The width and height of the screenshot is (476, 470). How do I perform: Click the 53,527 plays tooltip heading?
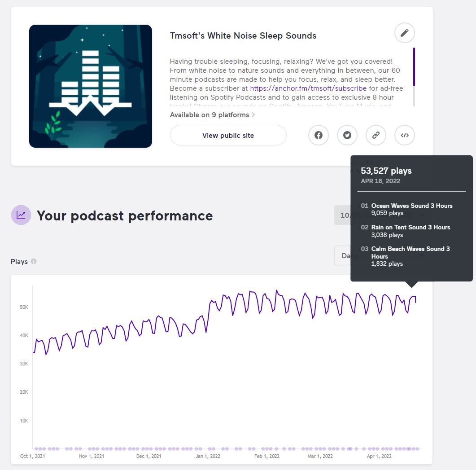pos(386,171)
